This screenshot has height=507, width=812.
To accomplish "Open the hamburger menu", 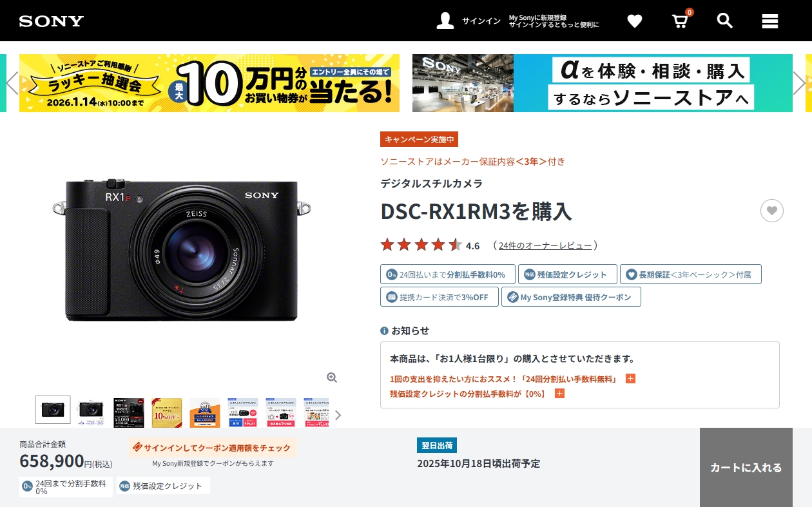I will (x=770, y=21).
